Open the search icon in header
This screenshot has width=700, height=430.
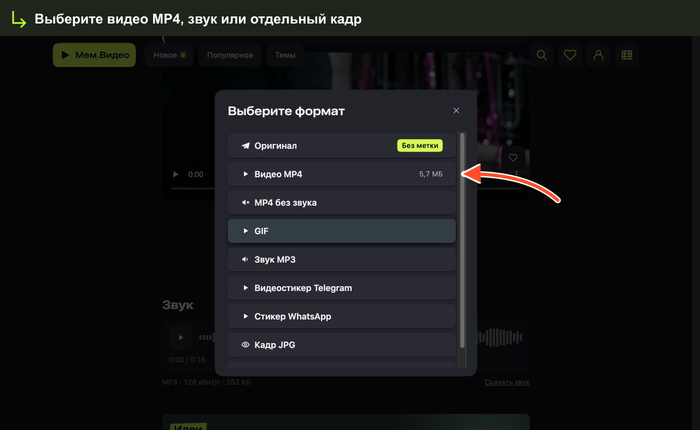tap(542, 55)
